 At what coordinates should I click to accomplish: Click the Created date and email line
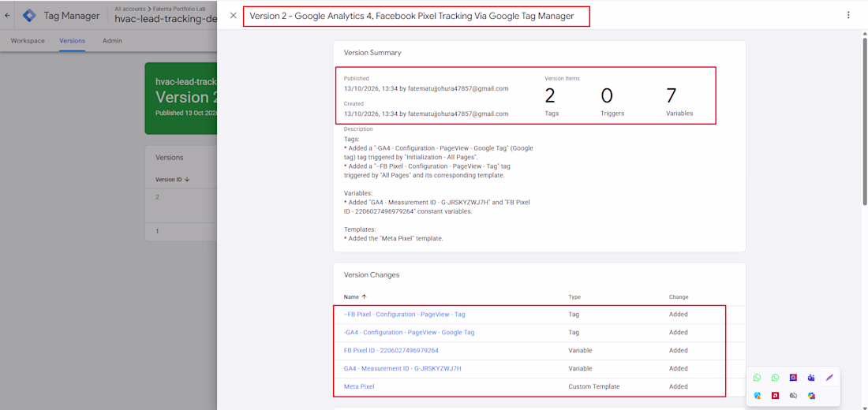pyautogui.click(x=425, y=114)
